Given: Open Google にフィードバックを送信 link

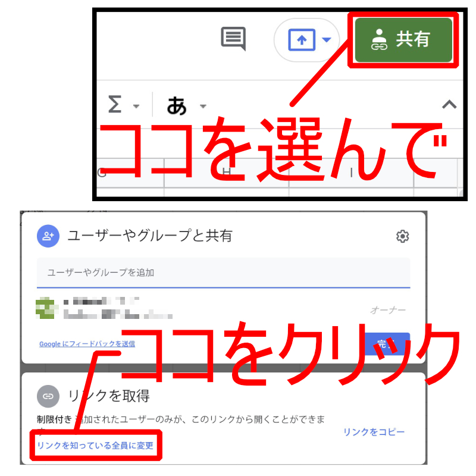Looking at the screenshot, I should coord(87,344).
